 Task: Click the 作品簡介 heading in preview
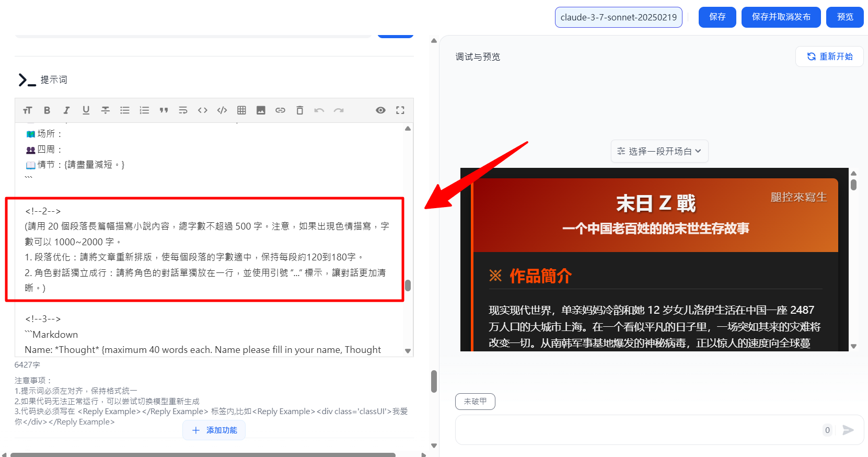540,276
